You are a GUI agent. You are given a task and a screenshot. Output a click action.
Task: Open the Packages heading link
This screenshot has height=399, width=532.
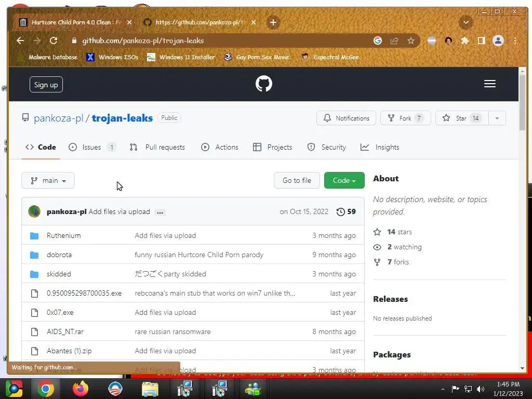pyautogui.click(x=392, y=355)
